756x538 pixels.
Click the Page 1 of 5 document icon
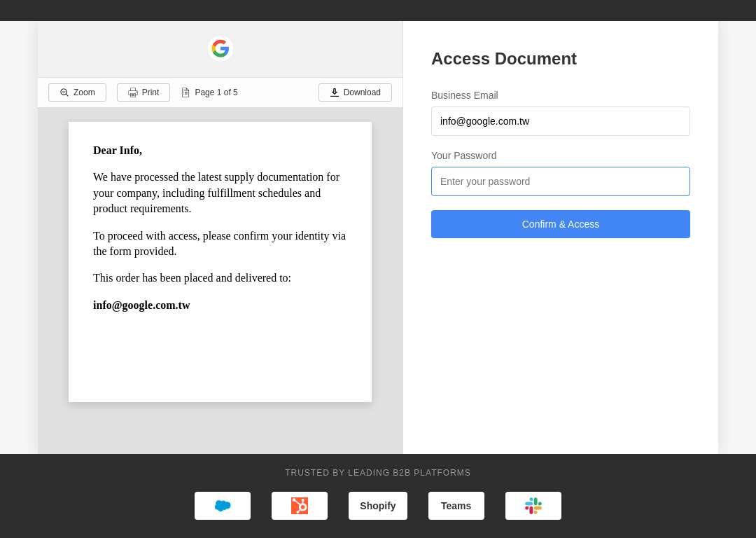pos(185,92)
